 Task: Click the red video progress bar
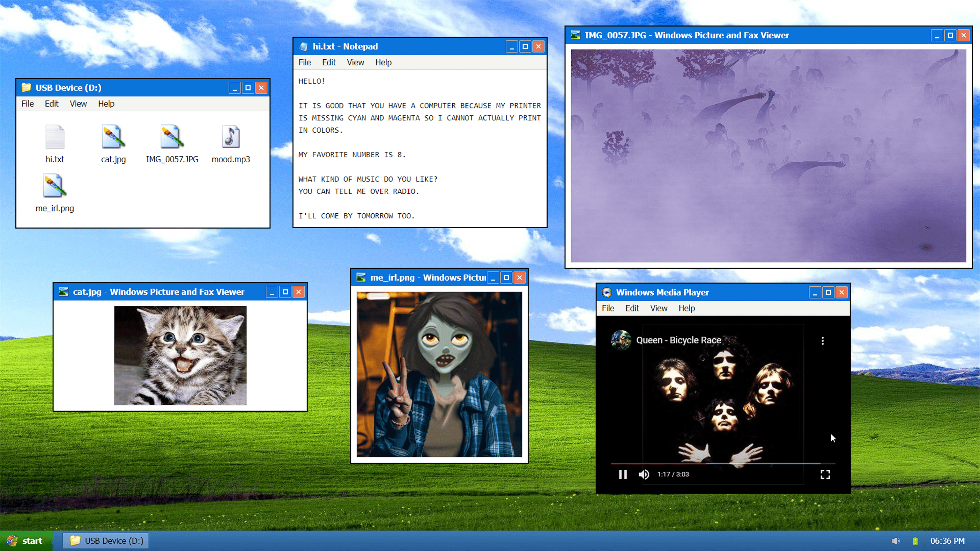pyautogui.click(x=658, y=464)
